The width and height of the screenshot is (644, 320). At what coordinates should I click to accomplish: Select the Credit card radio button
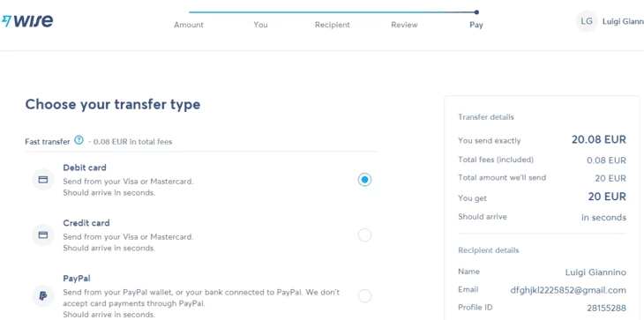click(x=364, y=235)
